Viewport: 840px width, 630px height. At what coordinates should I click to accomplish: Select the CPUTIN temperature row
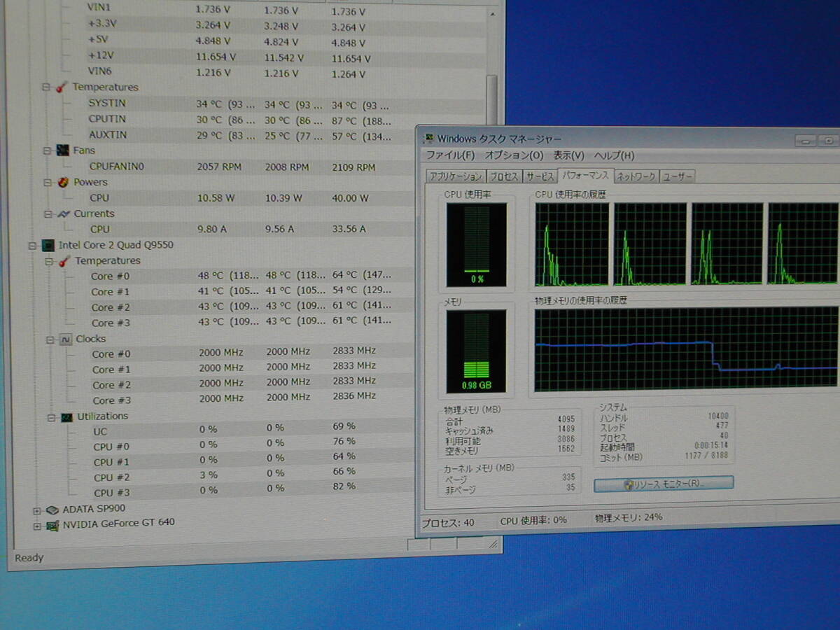pyautogui.click(x=238, y=119)
